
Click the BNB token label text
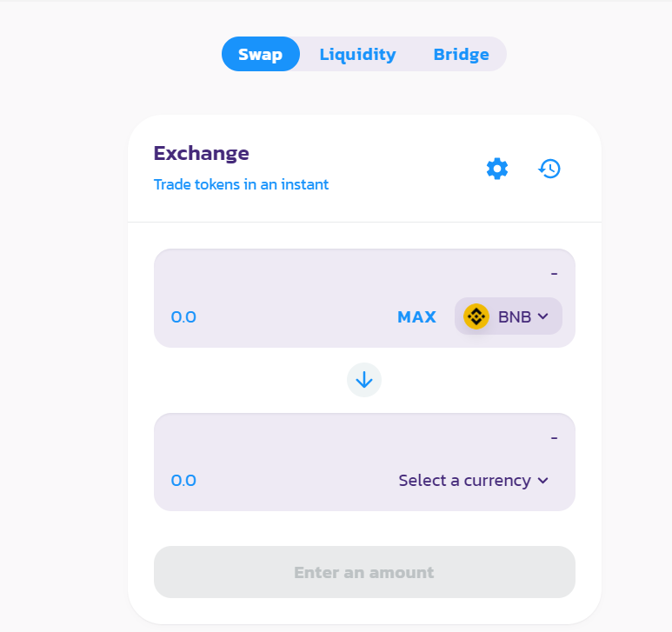[x=515, y=316]
